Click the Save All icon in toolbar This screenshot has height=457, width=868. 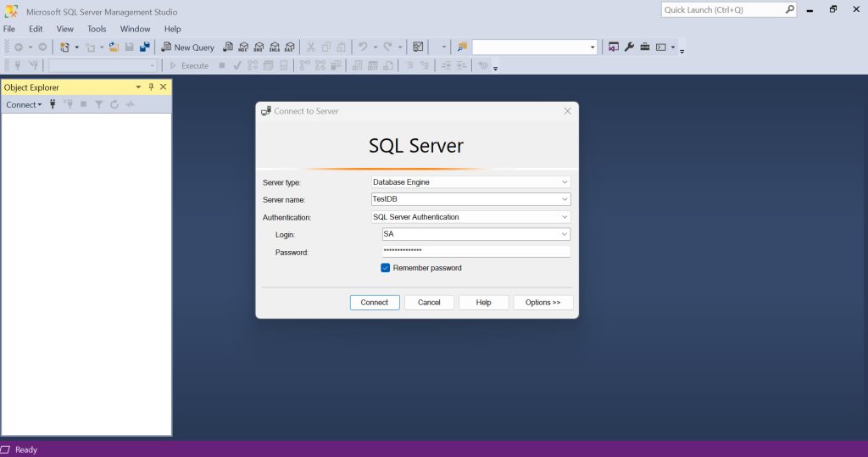click(144, 47)
